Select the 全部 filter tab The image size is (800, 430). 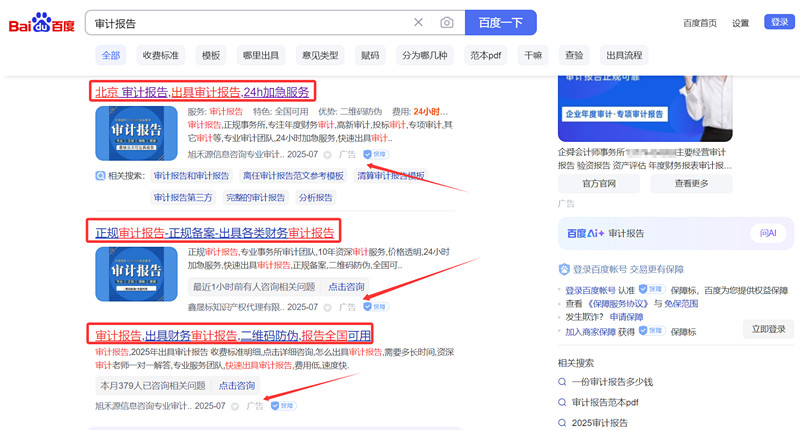point(111,55)
